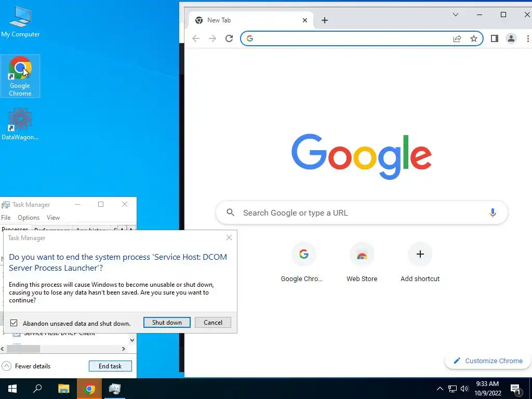Open Chrome tab search chevron

point(455,15)
